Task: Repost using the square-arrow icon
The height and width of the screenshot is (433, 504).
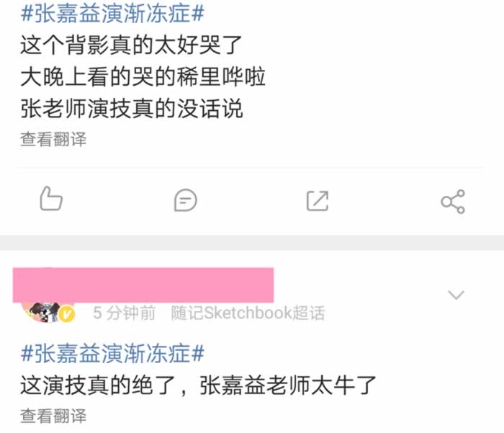Action: click(318, 201)
